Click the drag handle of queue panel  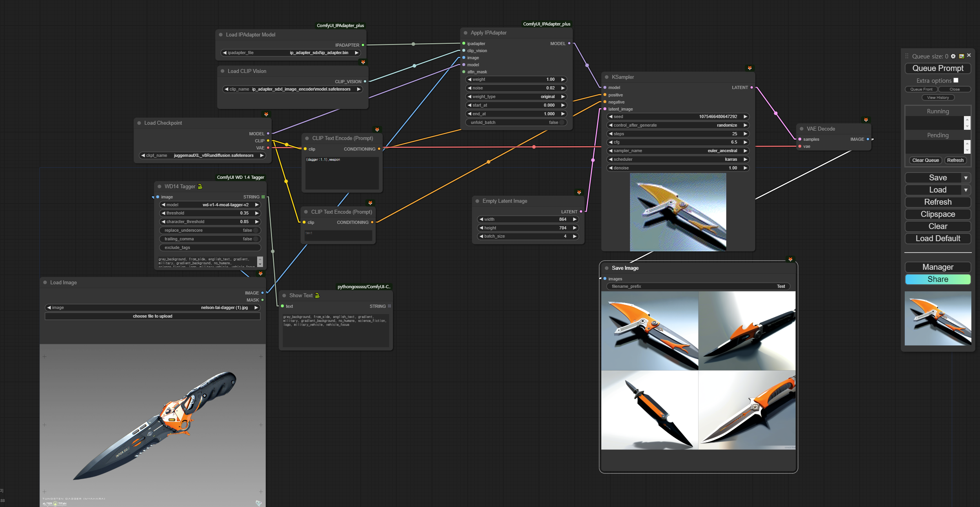(907, 56)
